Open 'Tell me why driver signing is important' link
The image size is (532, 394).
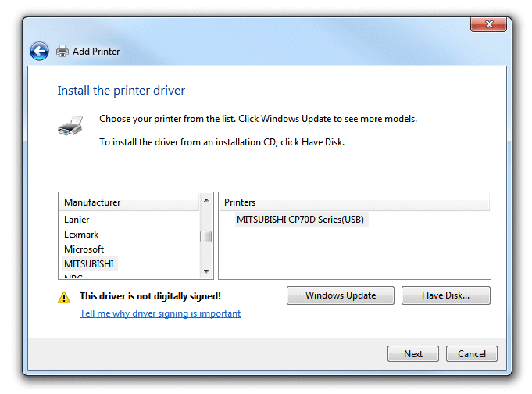coord(160,313)
